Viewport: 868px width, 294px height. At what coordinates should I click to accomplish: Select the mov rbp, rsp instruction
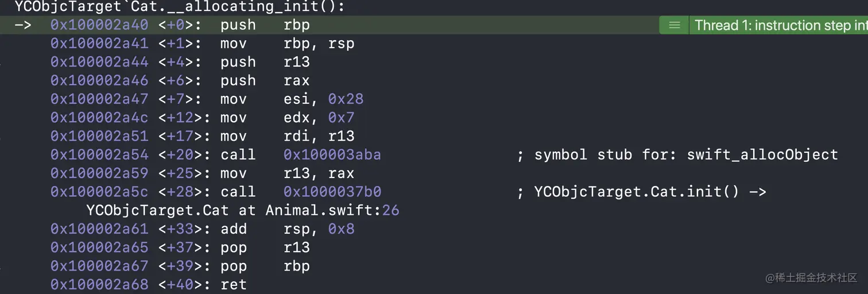point(287,44)
